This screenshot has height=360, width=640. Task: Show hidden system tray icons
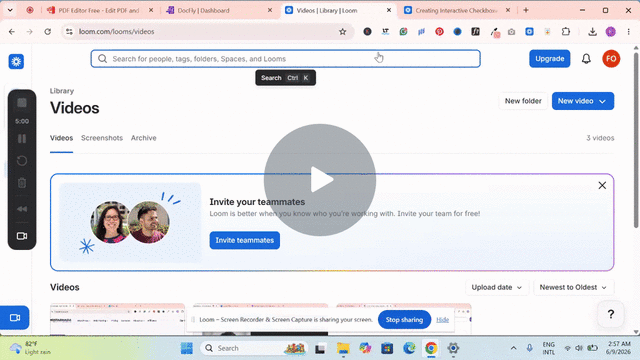click(x=513, y=348)
